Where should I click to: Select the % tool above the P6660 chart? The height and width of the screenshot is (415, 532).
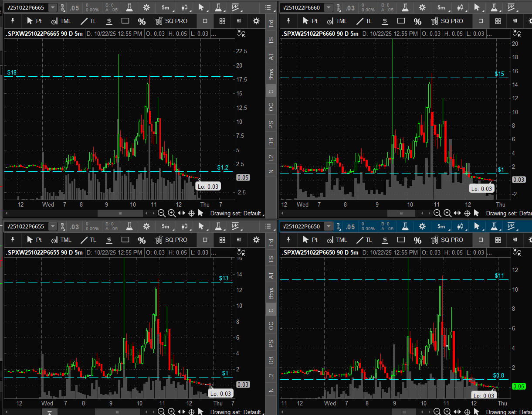click(417, 21)
